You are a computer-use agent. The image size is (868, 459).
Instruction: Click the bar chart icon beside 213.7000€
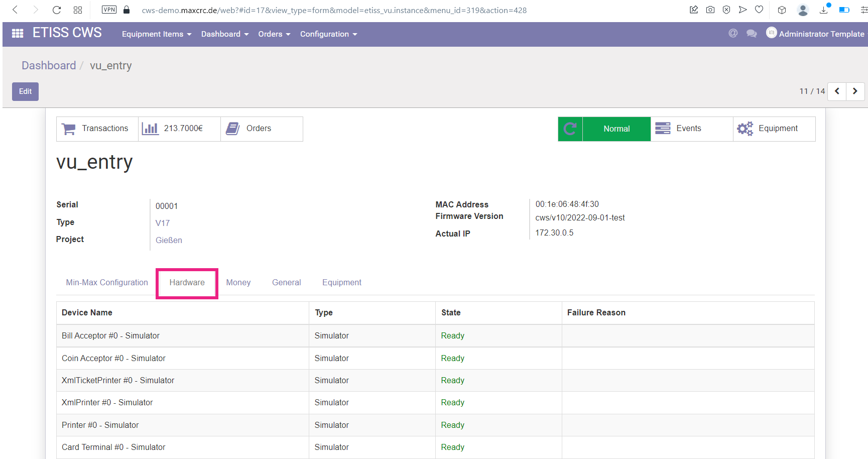tap(150, 129)
